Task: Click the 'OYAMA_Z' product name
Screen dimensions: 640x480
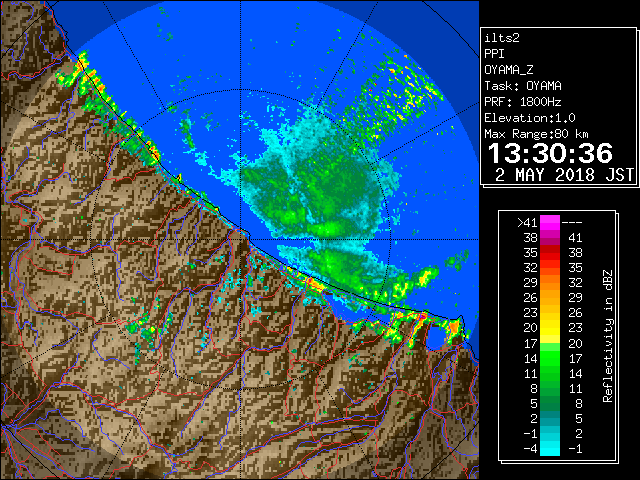Action: click(509, 70)
